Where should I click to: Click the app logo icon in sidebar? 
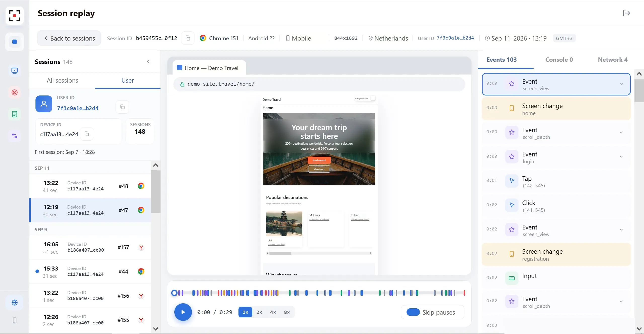(x=15, y=16)
